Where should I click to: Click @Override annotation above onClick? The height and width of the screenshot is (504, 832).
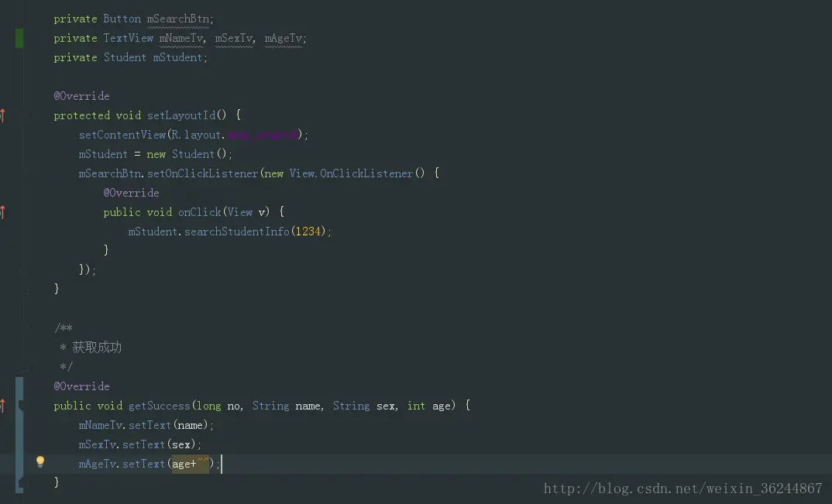pos(131,193)
